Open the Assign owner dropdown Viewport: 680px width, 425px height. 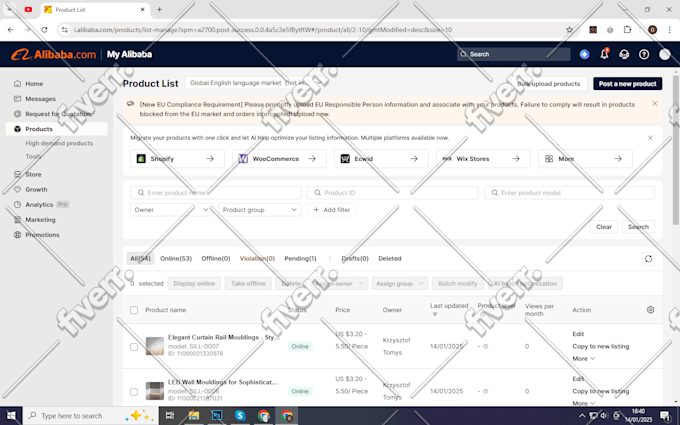[340, 284]
